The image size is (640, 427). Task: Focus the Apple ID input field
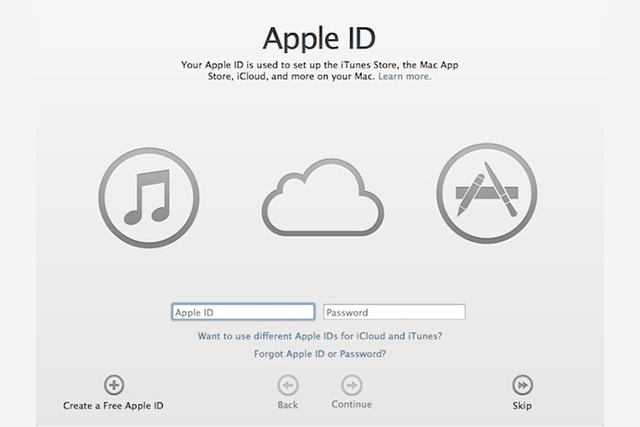tap(243, 312)
